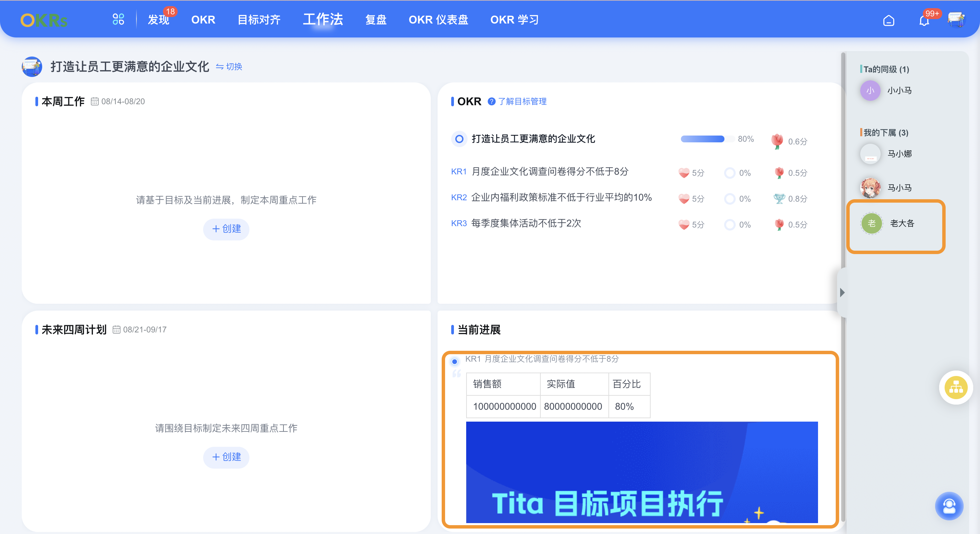Open user profile avatar in top bar

point(956,20)
